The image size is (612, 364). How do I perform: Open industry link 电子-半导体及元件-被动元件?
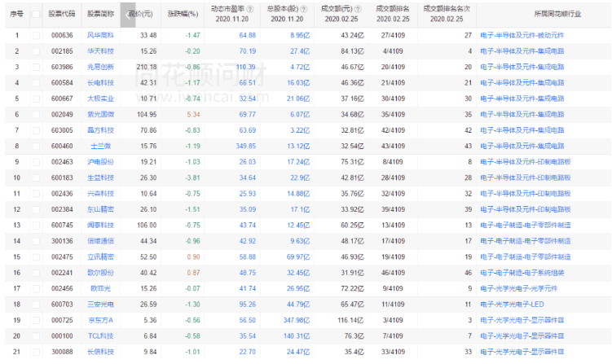tap(522, 36)
